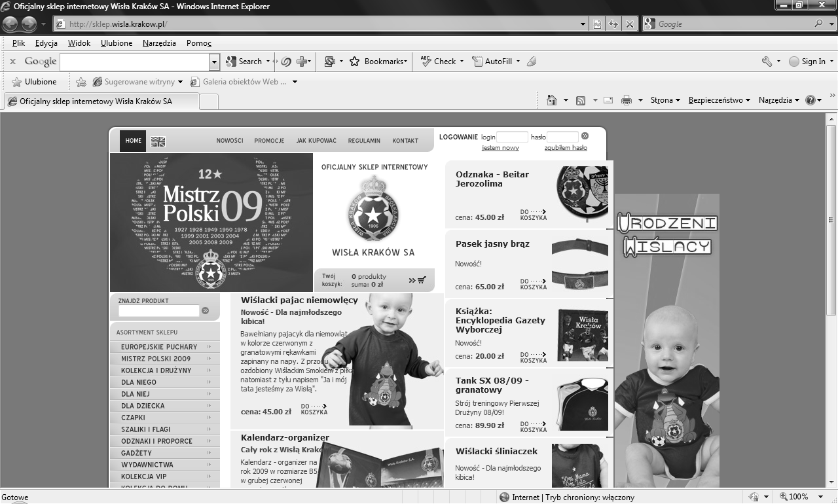Open the SZALIKI I FLAGI category
The image size is (838, 504).
[x=165, y=429]
